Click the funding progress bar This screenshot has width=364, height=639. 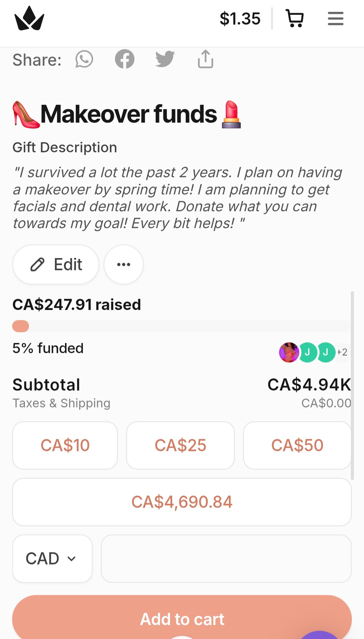(x=181, y=326)
